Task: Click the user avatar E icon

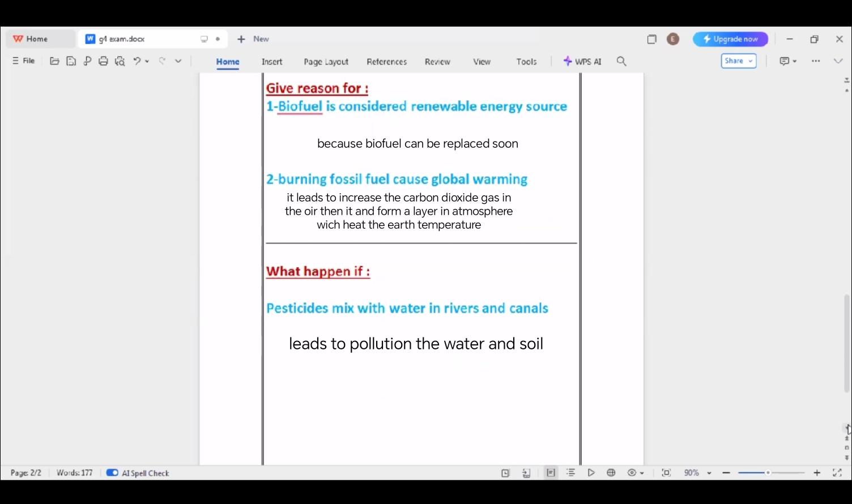Action: click(673, 39)
